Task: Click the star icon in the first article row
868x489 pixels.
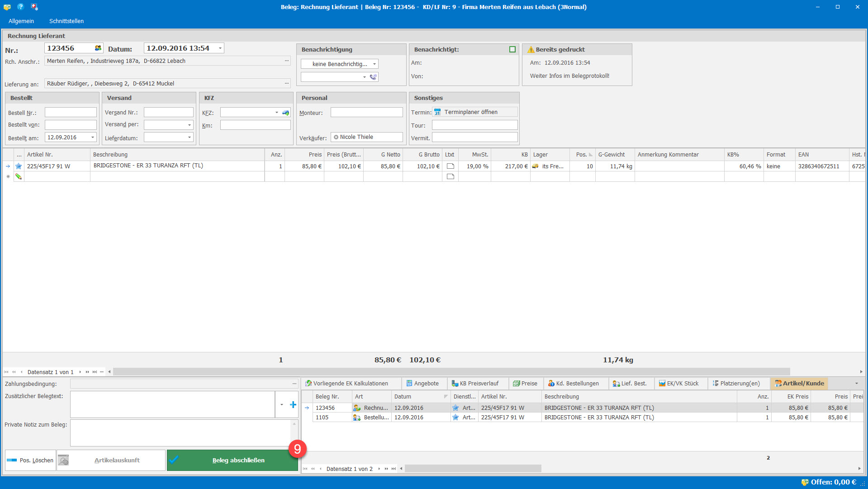Action: tap(19, 166)
